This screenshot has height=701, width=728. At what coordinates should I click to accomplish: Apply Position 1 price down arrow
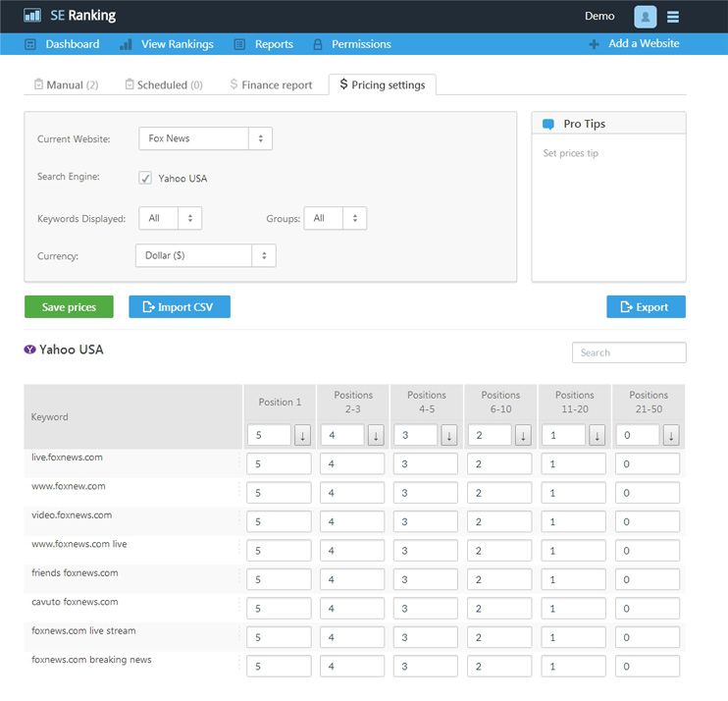click(x=302, y=436)
